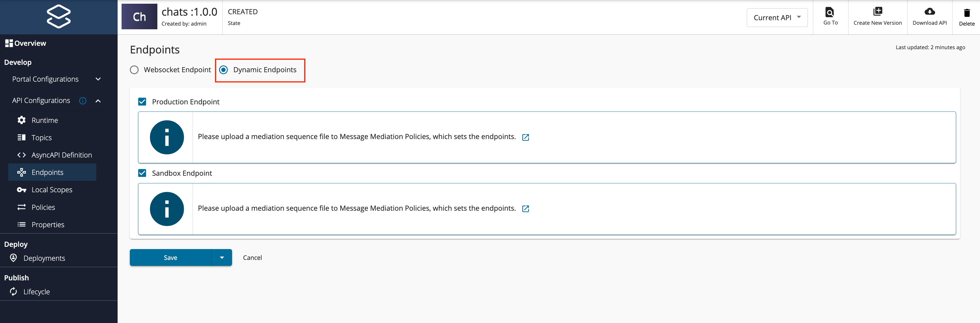
Task: Collapse the API Configurations section
Action: coord(98,101)
